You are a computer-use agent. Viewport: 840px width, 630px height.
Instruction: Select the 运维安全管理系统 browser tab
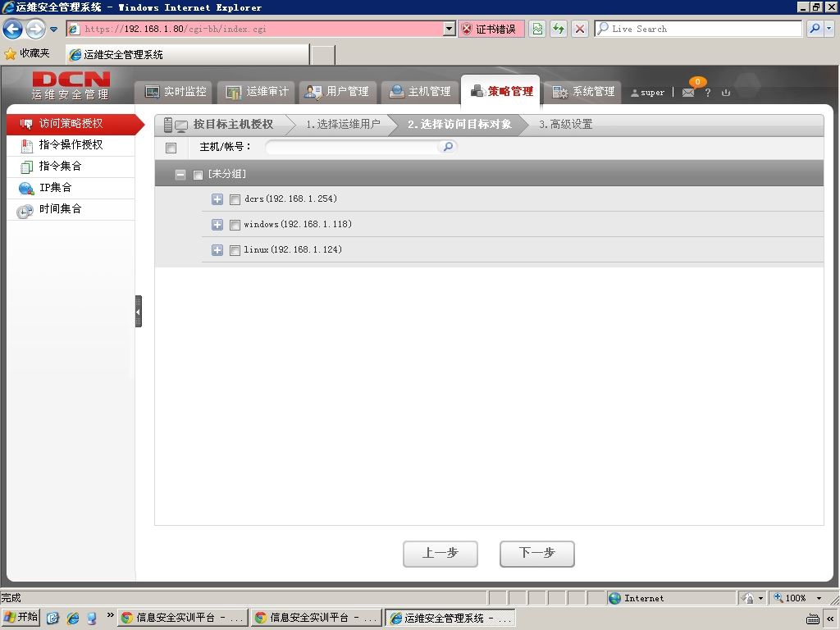[x=188, y=54]
